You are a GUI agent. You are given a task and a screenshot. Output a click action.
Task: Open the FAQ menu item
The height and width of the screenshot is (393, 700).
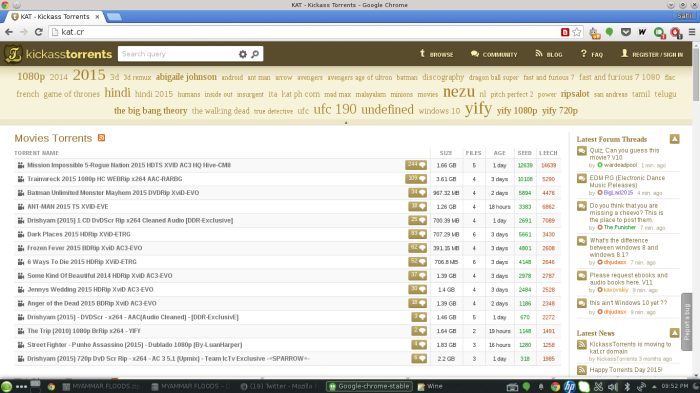point(592,54)
